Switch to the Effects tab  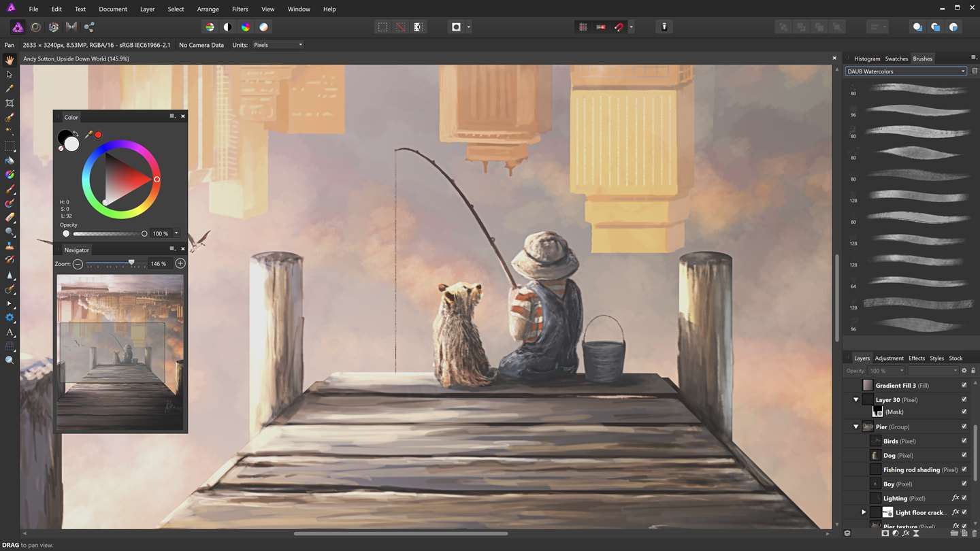[917, 358]
